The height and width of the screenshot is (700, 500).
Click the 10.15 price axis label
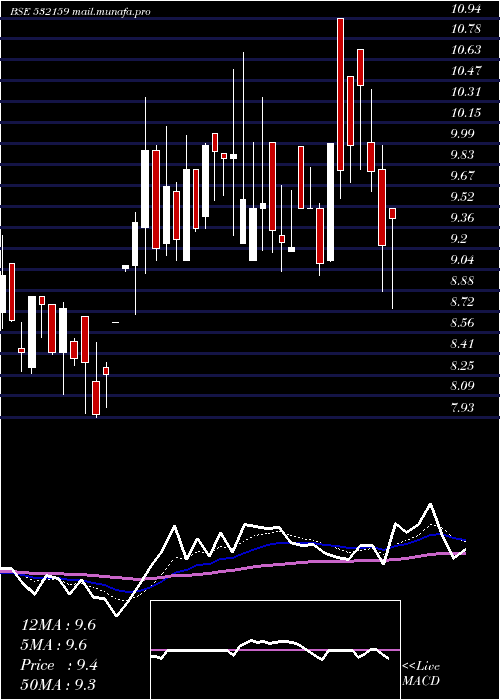[x=466, y=113]
